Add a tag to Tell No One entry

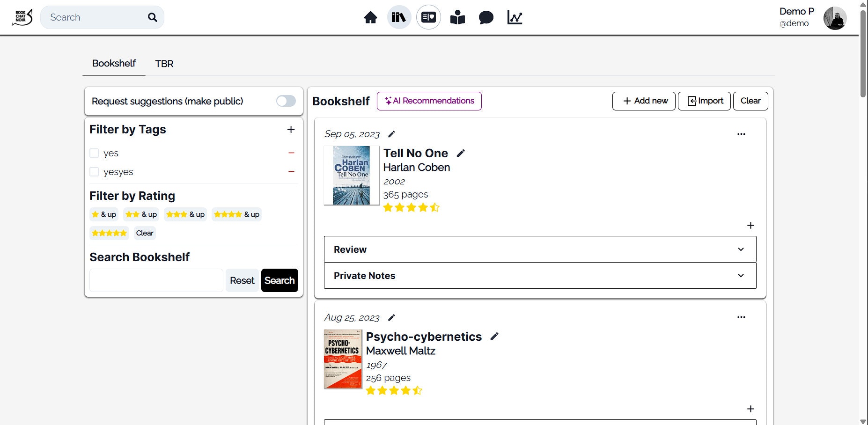tap(750, 226)
